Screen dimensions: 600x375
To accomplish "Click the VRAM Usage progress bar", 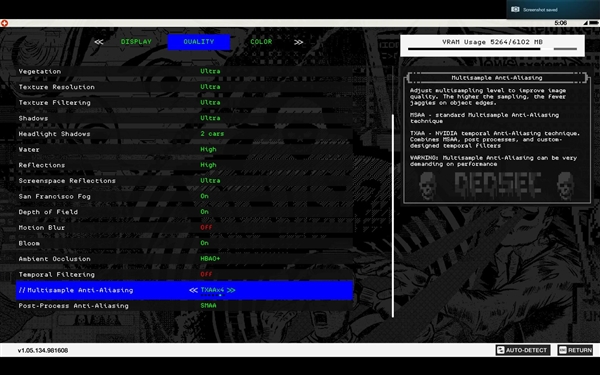I will pyautogui.click(x=492, y=49).
